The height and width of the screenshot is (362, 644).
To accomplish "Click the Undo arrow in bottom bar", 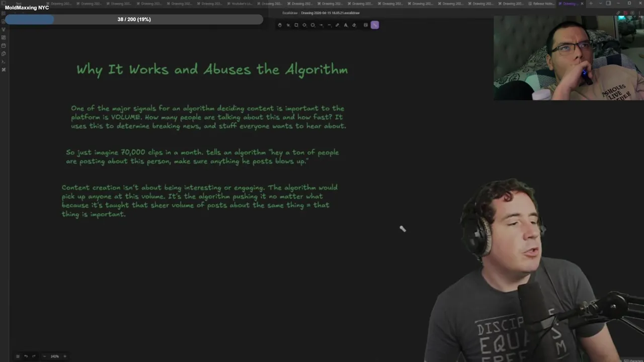I will pyautogui.click(x=26, y=356).
